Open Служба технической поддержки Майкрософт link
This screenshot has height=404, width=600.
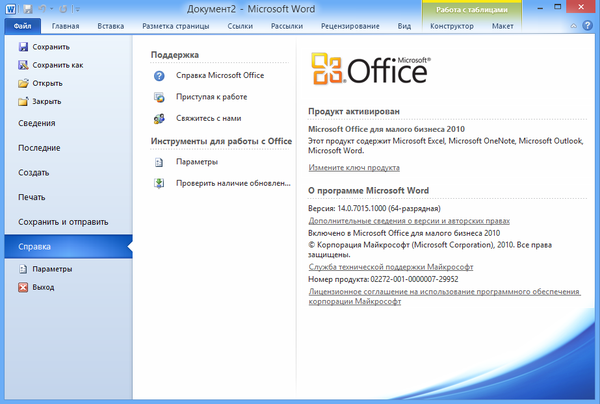391,268
